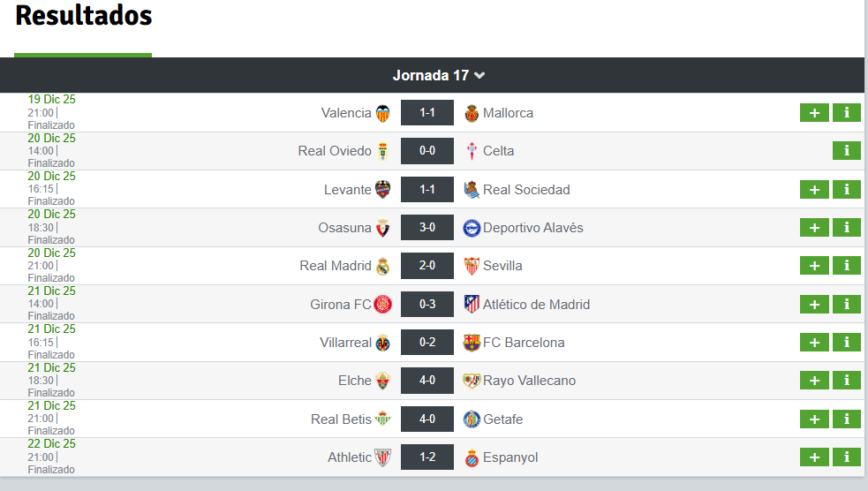Click the FC Barcelona club crest
Image resolution: width=868 pixels, height=491 pixels.
tap(472, 343)
